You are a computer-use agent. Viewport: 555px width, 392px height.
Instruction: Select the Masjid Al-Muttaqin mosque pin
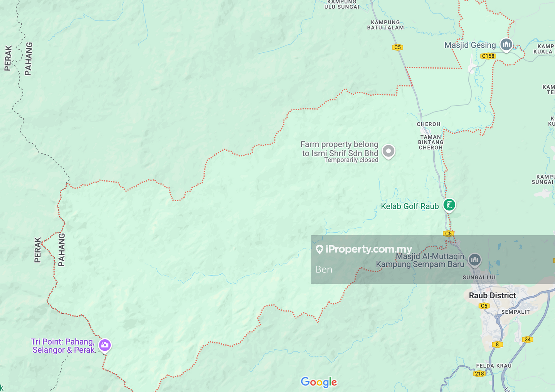coord(474,260)
